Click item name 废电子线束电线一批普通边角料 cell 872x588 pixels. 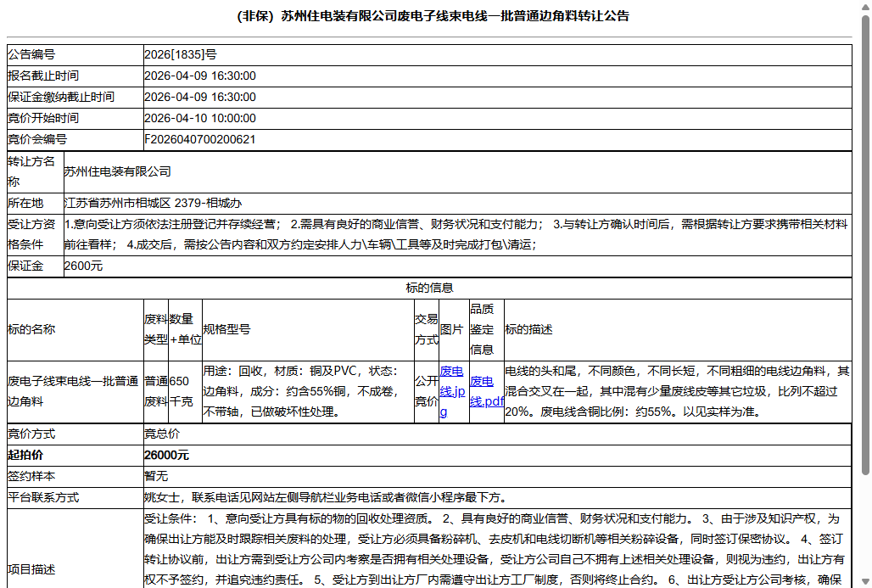75,392
